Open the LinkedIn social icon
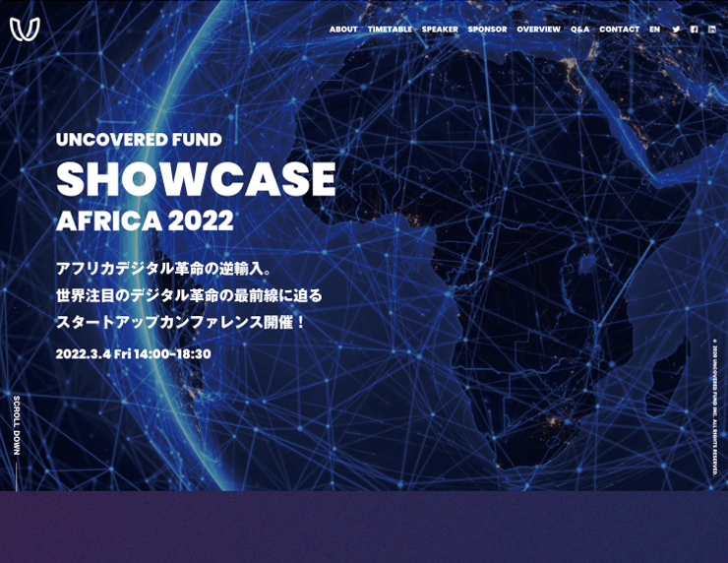 (712, 30)
